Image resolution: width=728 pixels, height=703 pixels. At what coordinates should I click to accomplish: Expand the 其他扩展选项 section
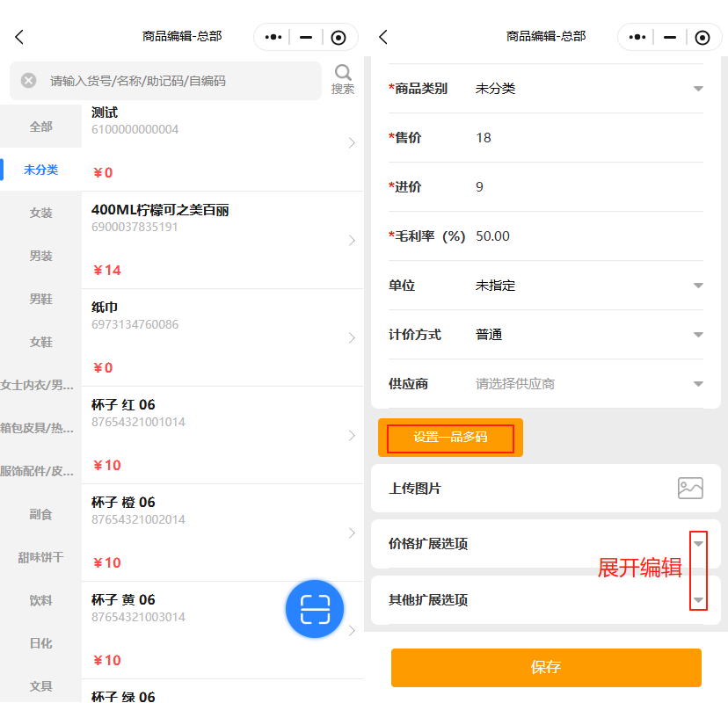click(x=698, y=600)
